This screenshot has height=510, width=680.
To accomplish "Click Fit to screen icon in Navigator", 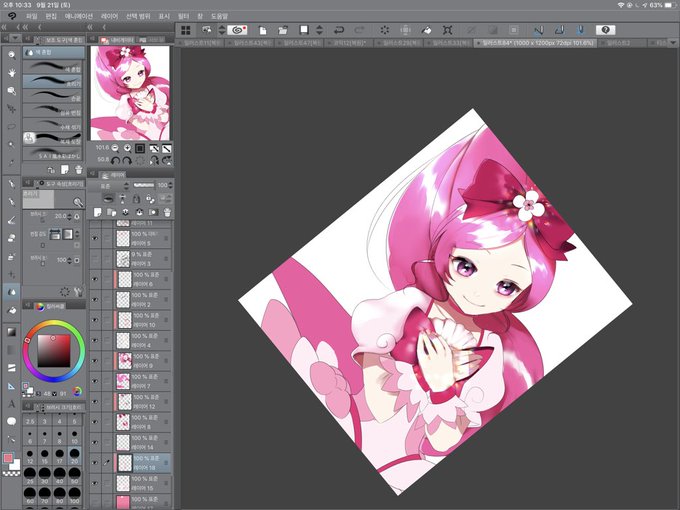I will tap(140, 148).
